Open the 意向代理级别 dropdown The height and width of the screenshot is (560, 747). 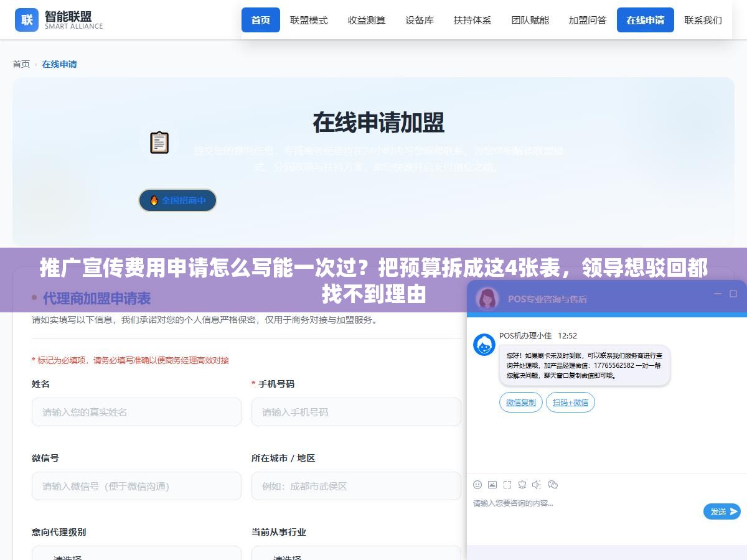[x=136, y=553]
